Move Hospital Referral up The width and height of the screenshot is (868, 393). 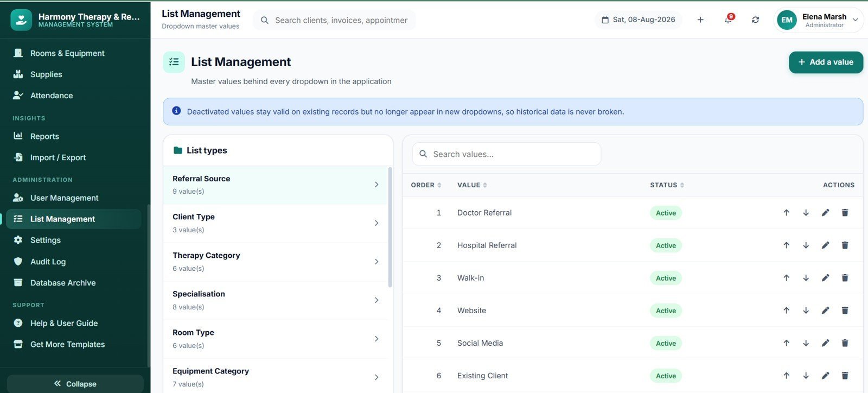786,245
